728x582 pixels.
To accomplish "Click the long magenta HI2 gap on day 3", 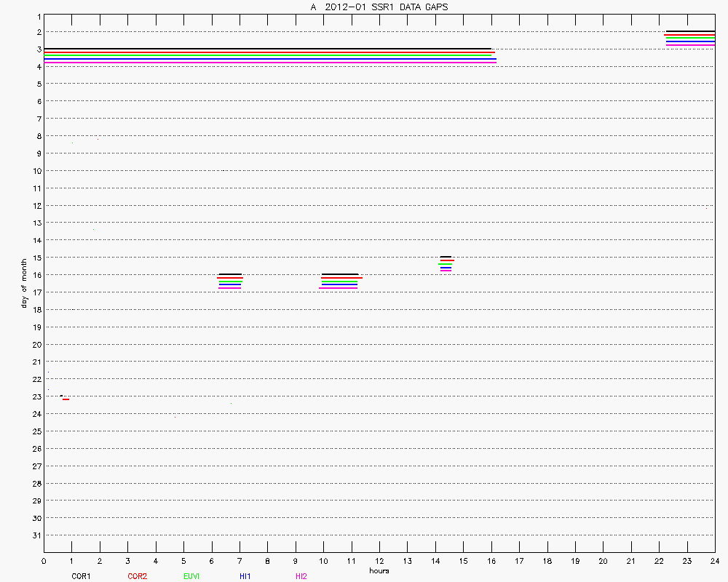I will pyautogui.click(x=270, y=63).
